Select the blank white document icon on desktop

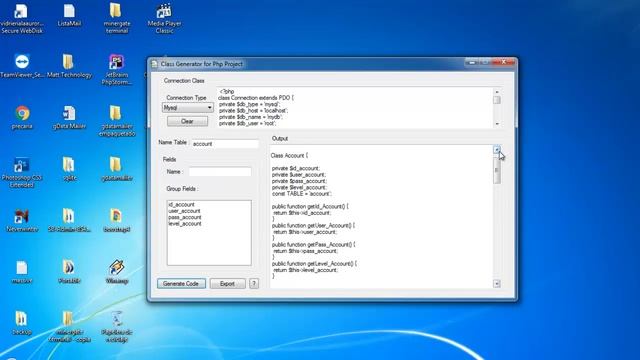(x=22, y=272)
